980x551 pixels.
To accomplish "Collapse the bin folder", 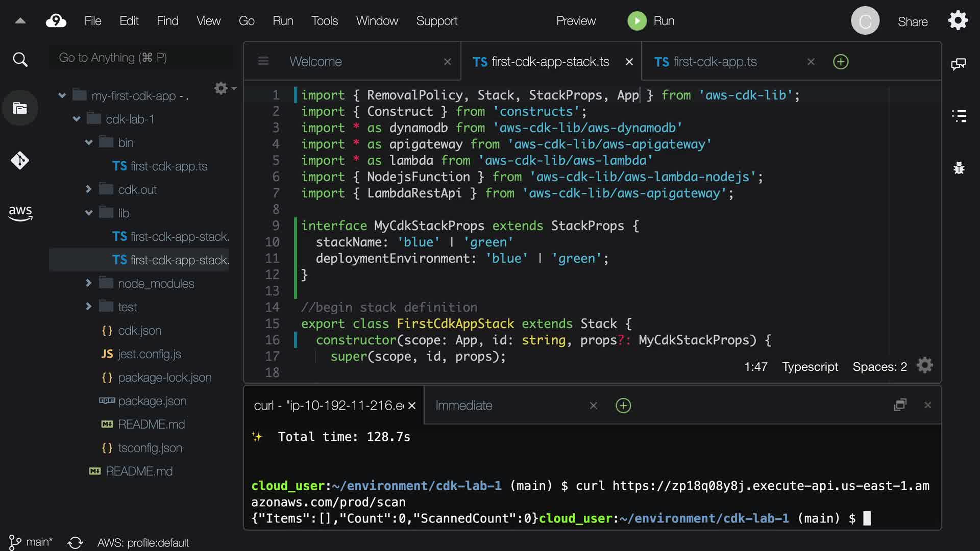I will (x=89, y=143).
